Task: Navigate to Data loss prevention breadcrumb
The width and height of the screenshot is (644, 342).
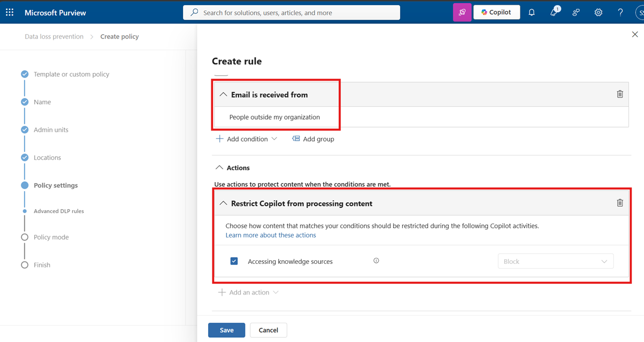Action: click(54, 36)
